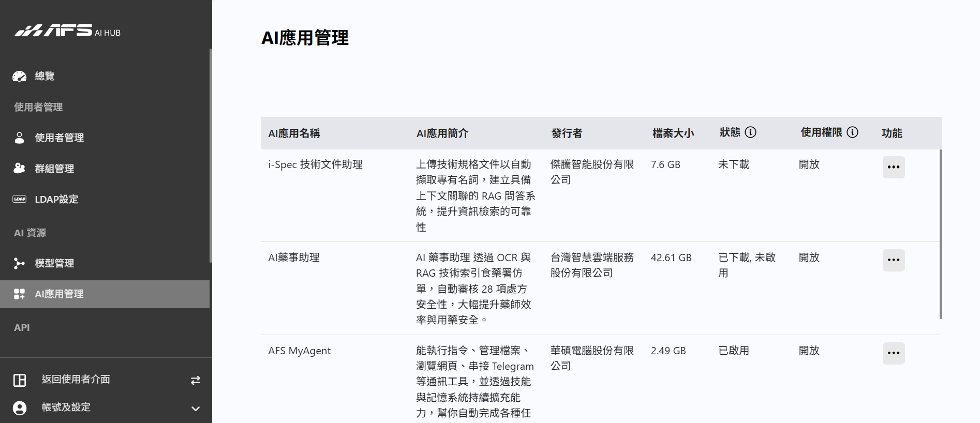
Task: Click the API section heading
Action: tap(22, 327)
